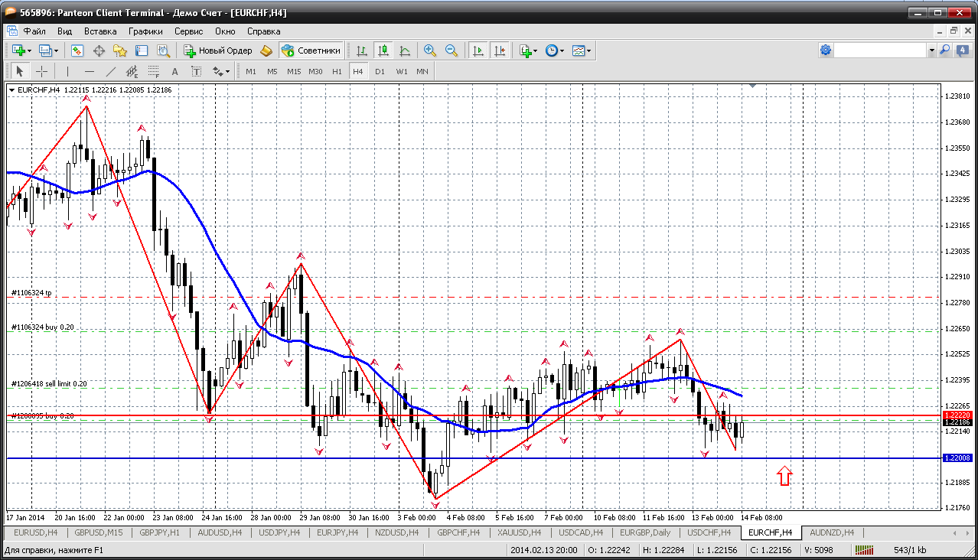Select the standard cursor tool
The width and height of the screenshot is (978, 560).
tap(20, 71)
